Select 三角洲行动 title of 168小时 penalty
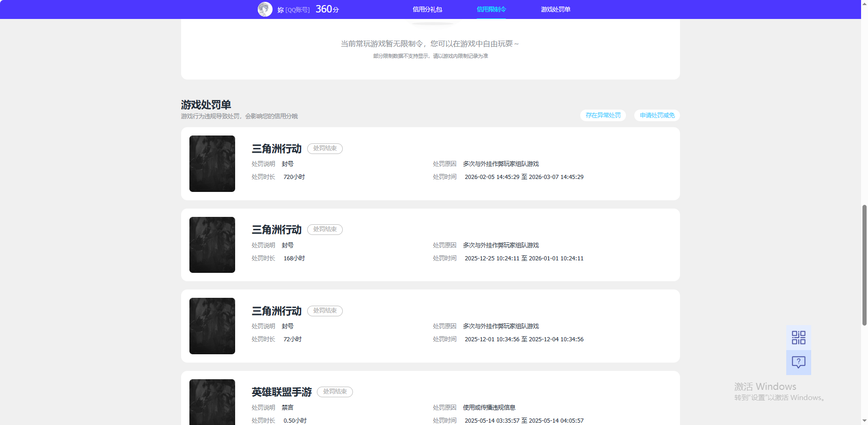 coord(276,230)
